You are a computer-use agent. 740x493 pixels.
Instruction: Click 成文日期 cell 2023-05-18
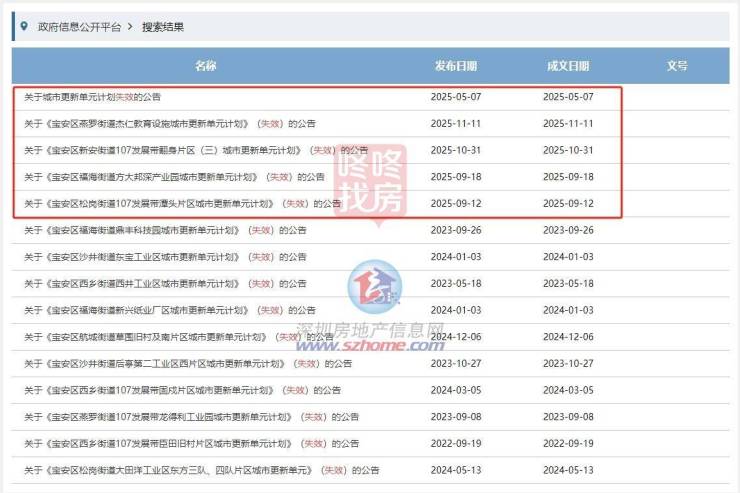(x=568, y=284)
